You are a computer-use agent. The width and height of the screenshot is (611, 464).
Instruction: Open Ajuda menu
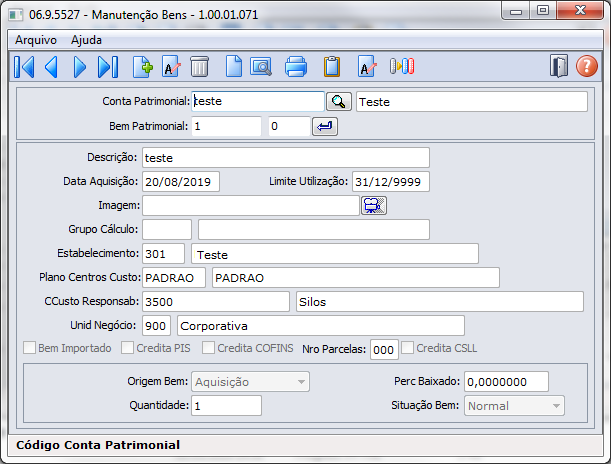[x=86, y=40]
